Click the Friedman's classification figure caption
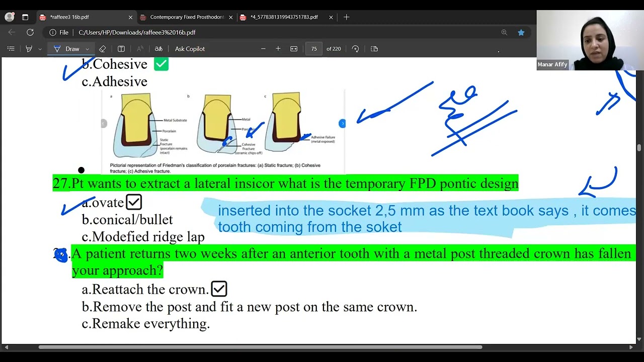Image resolution: width=644 pixels, height=362 pixels. tap(215, 168)
